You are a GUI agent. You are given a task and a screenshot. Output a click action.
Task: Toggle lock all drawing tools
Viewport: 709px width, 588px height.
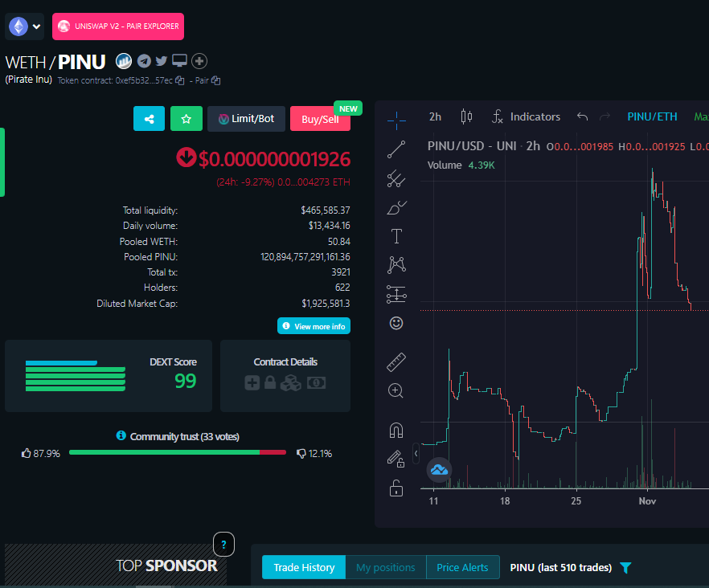(396, 488)
